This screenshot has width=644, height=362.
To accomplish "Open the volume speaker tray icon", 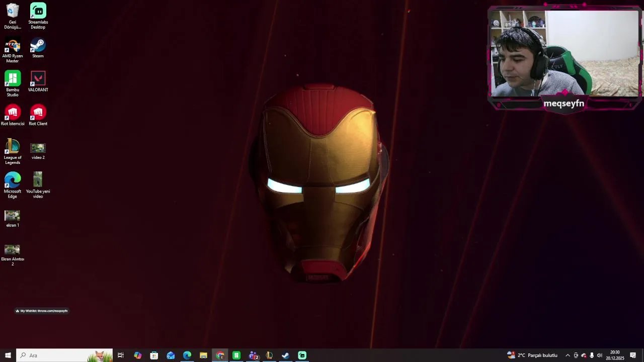I will pyautogui.click(x=599, y=355).
